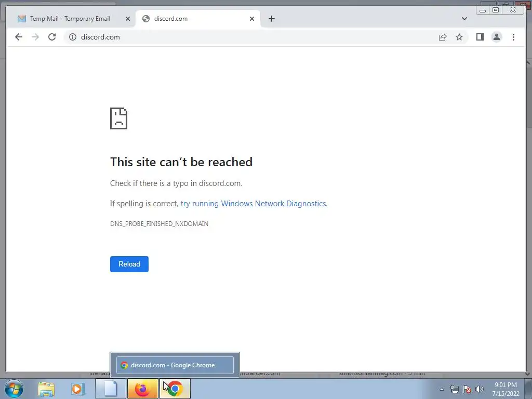Open the side panel icon
This screenshot has height=399, width=532.
point(480,37)
